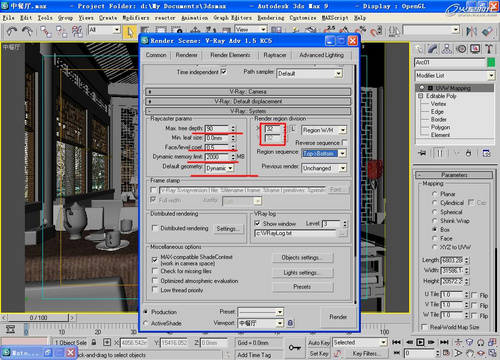Click the green object color swatch
The height and width of the screenshot is (360, 500).
(491, 62)
